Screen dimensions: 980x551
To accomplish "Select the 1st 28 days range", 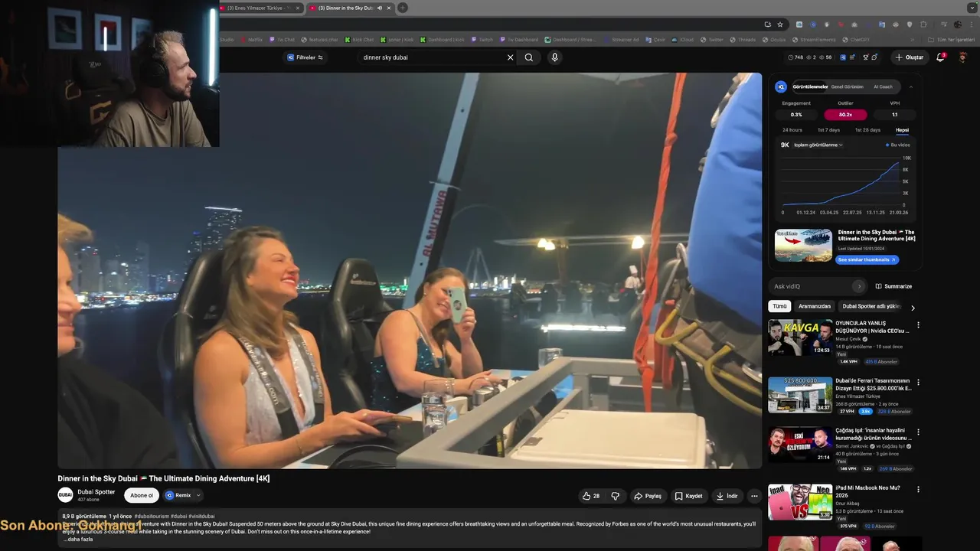I will [867, 130].
